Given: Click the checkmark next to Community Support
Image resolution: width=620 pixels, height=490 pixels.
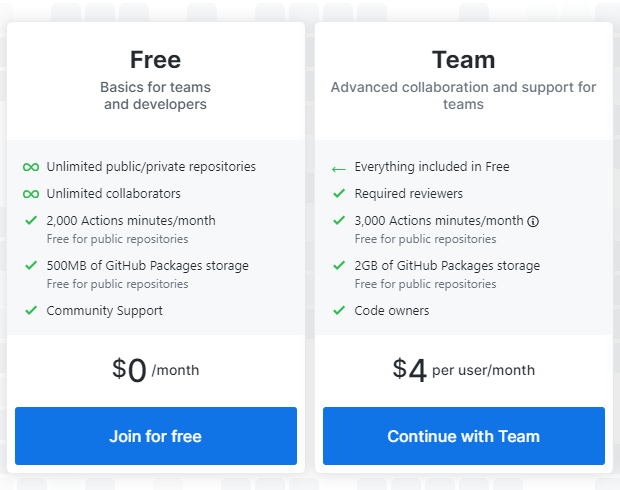Looking at the screenshot, I should pos(31,311).
